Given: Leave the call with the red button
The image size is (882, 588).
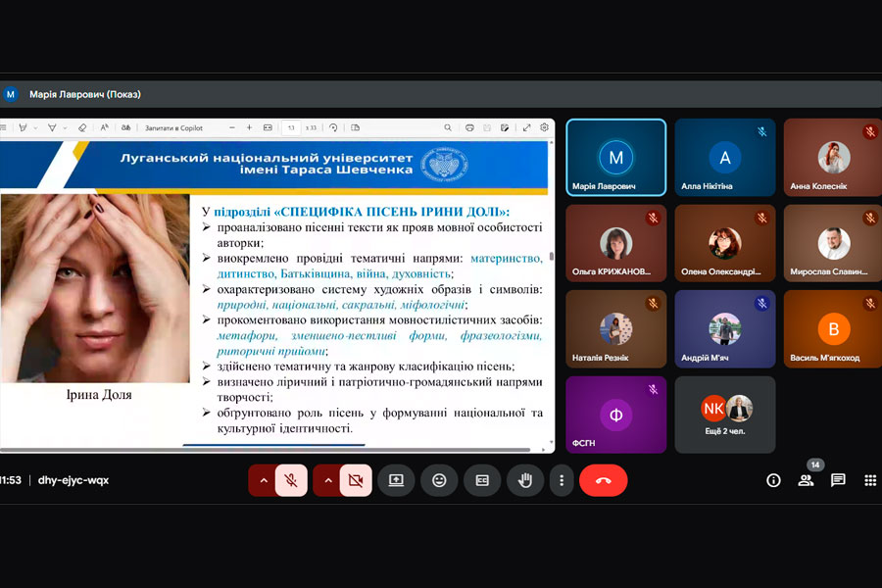Looking at the screenshot, I should (603, 480).
